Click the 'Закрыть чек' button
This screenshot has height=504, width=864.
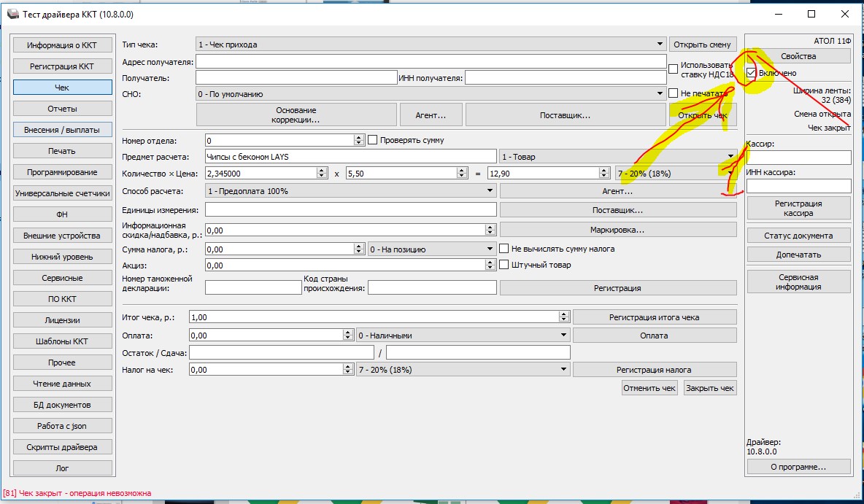(x=710, y=388)
